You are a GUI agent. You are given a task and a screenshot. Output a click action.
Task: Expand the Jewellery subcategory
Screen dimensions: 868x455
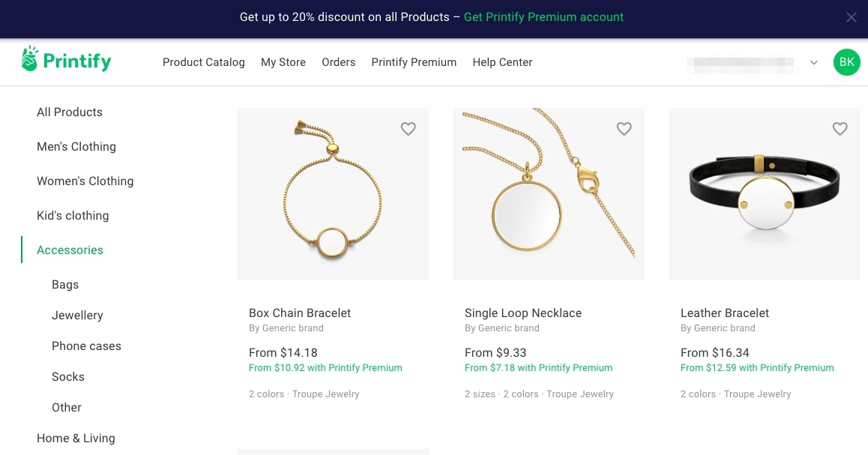tap(77, 315)
